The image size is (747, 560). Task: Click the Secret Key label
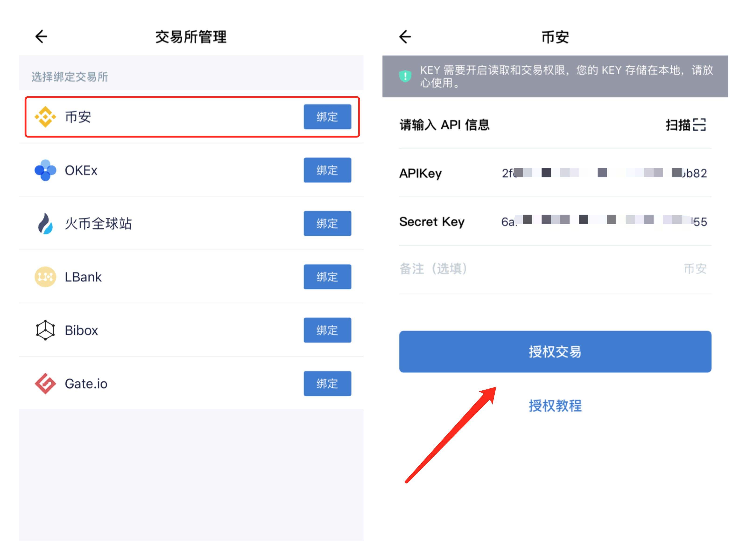coord(432,222)
